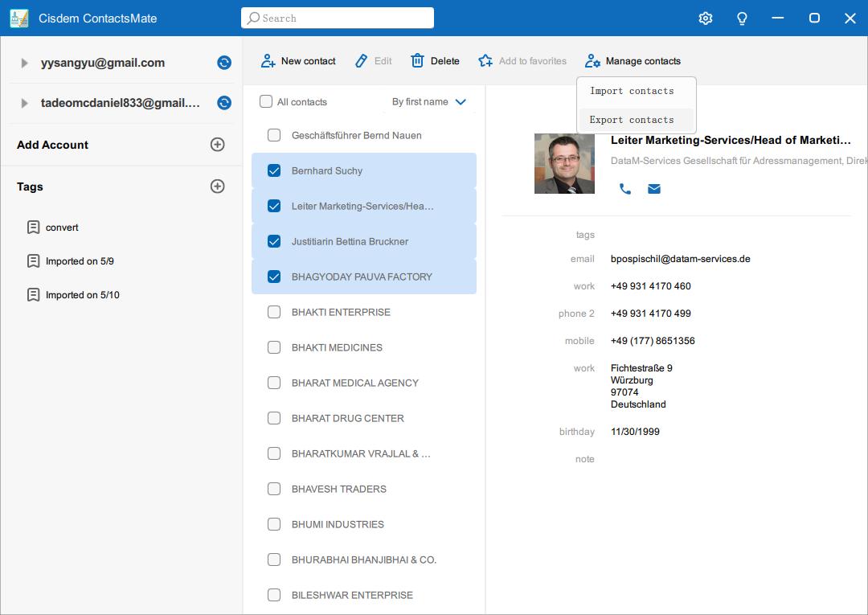Email contact using the envelope icon
This screenshot has width=868, height=615.
(x=653, y=189)
